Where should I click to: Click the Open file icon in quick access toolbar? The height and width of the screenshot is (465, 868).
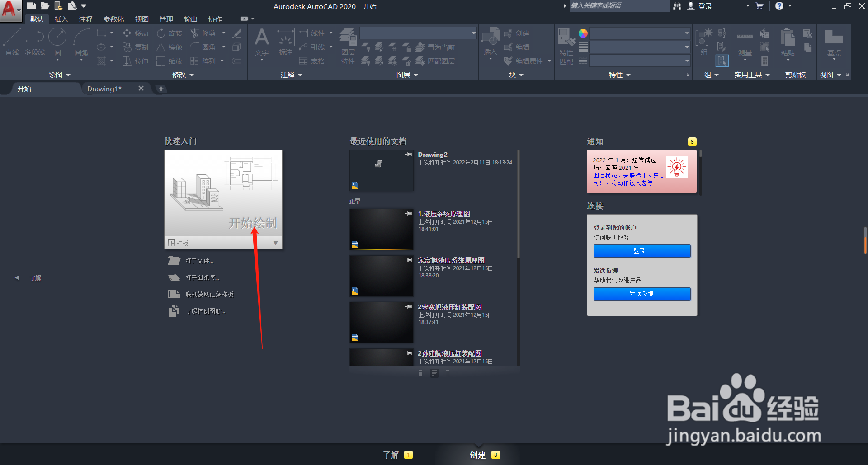pos(45,6)
